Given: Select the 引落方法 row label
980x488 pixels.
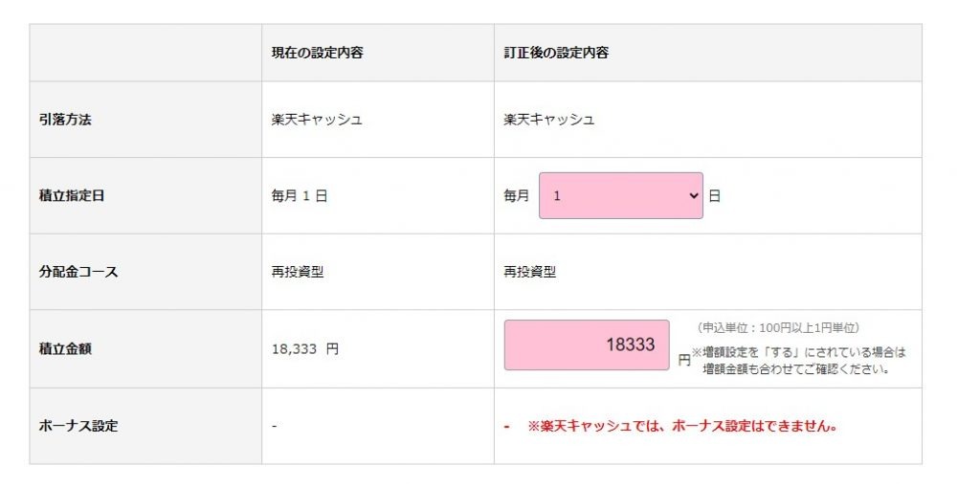Looking at the screenshot, I should pos(66,120).
